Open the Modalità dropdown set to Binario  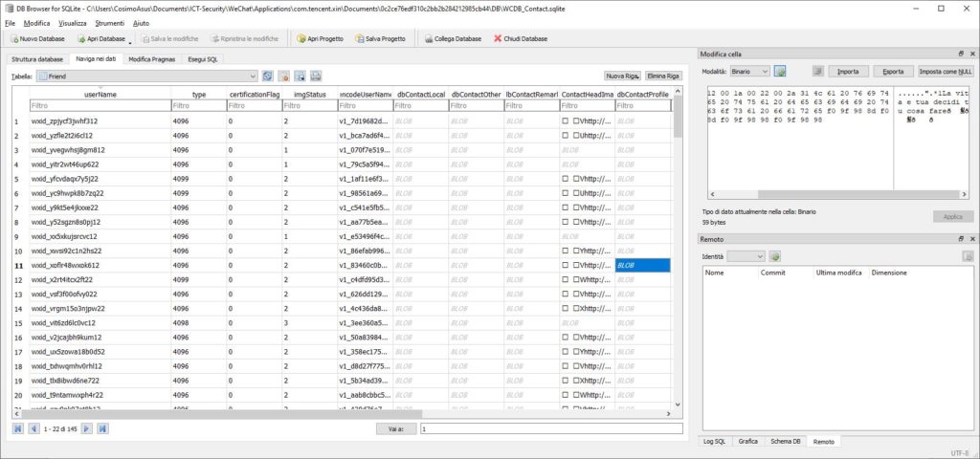click(x=750, y=71)
